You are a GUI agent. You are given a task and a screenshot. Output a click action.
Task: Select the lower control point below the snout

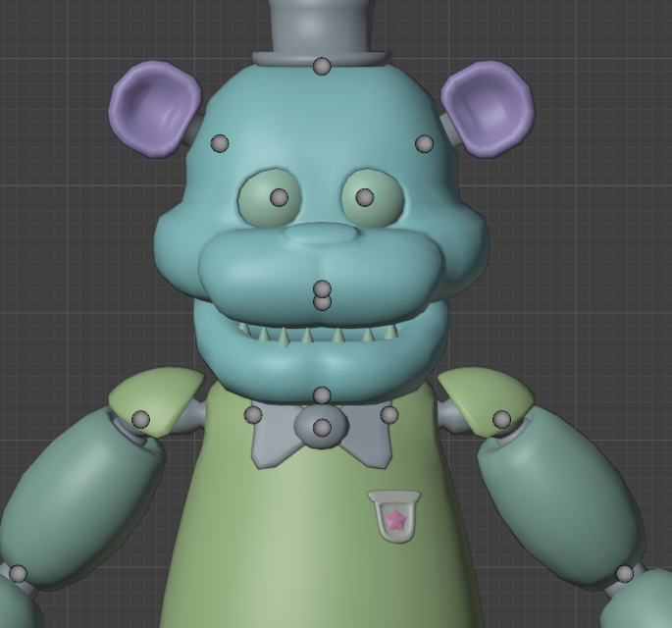click(x=323, y=303)
